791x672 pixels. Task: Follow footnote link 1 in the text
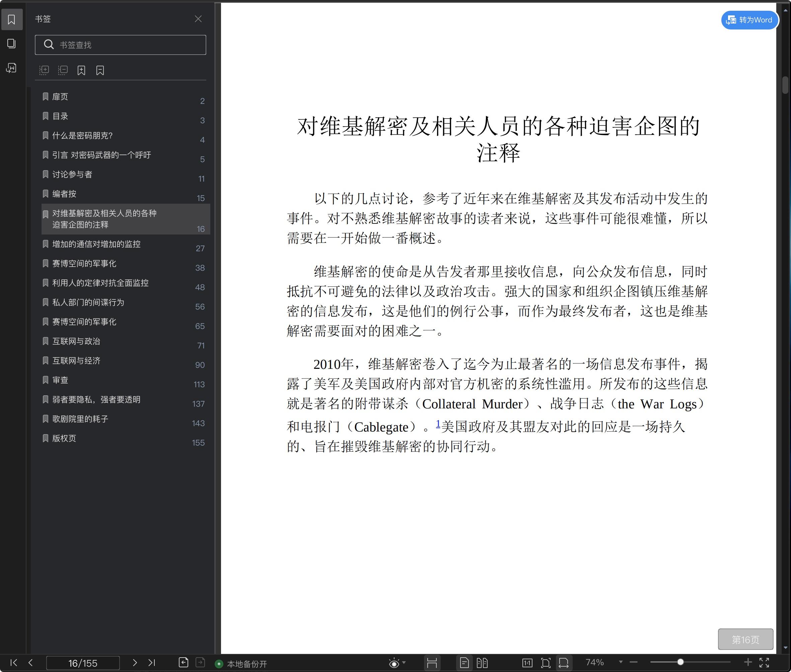438,424
